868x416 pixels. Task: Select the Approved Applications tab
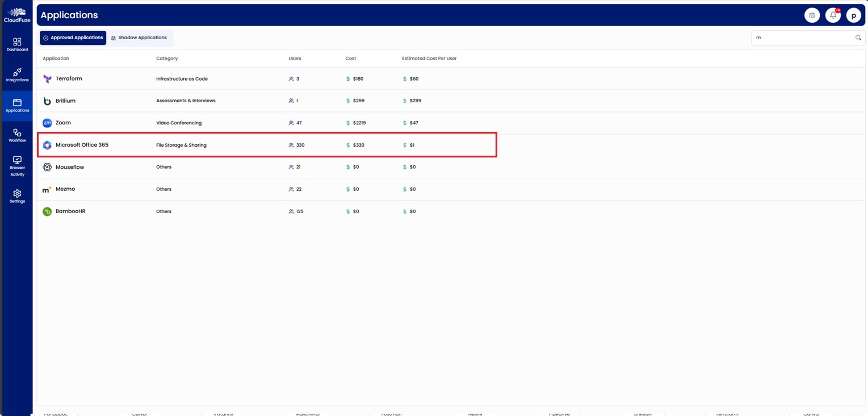click(x=73, y=38)
